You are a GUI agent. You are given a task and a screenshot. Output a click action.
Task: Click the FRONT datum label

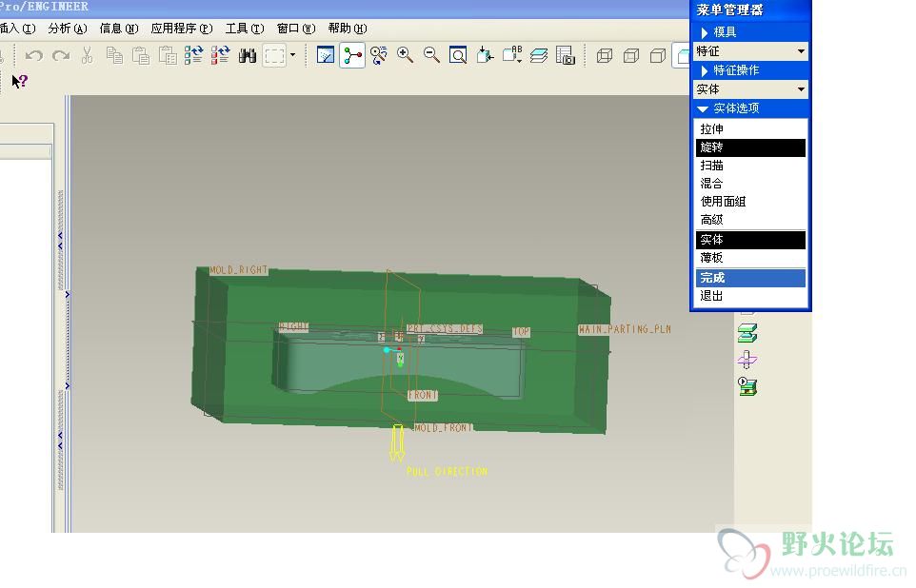click(423, 395)
